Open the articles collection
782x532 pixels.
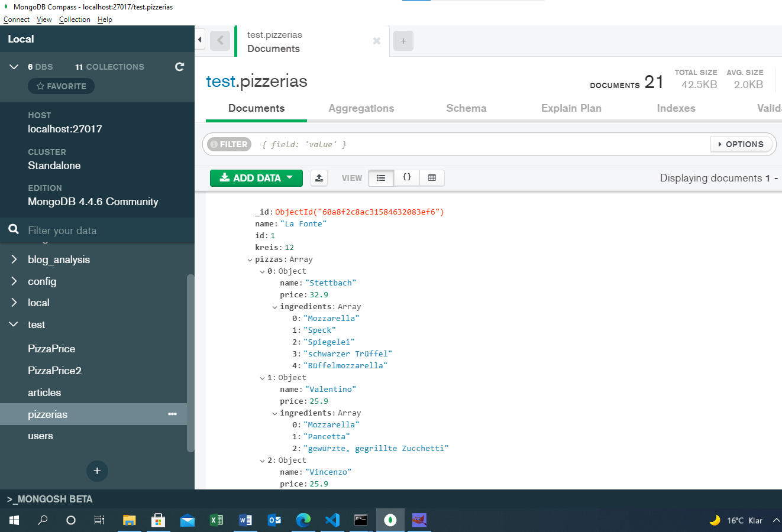point(44,392)
